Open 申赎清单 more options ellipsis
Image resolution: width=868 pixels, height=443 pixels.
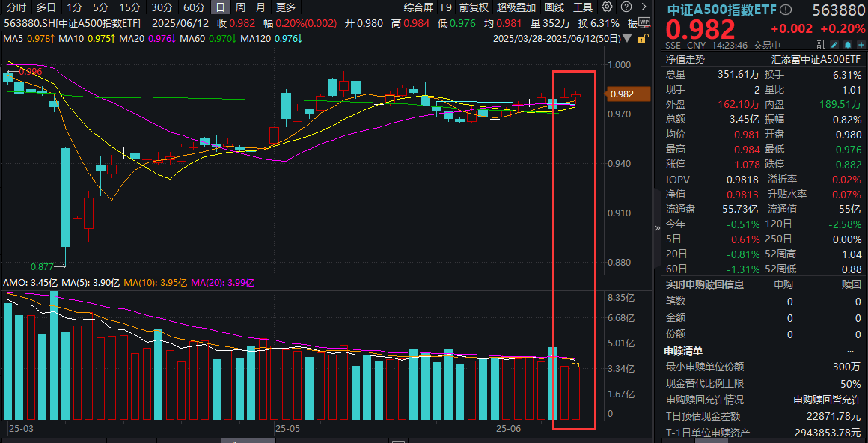[x=850, y=351]
